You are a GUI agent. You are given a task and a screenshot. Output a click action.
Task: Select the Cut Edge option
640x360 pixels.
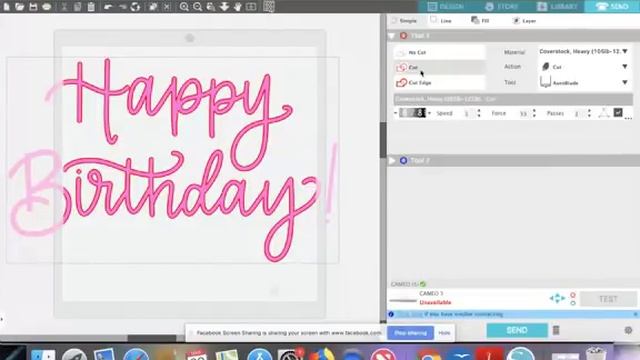[x=439, y=82]
